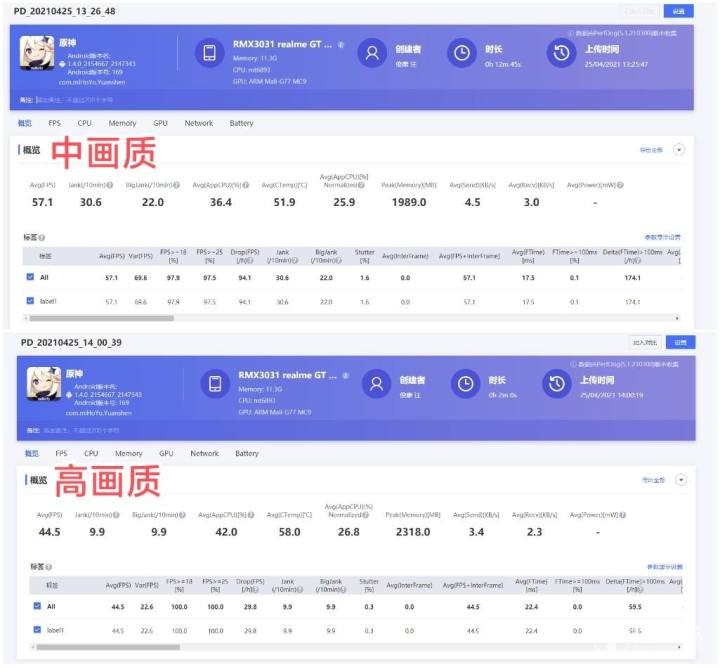Click the Peak Memory value 2318.0

[413, 532]
